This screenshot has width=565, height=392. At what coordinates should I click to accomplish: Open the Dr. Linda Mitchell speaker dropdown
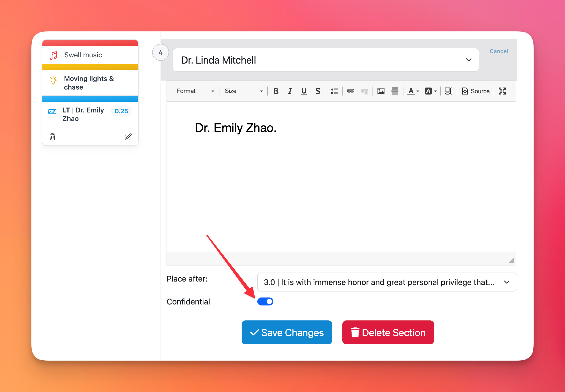pyautogui.click(x=326, y=60)
